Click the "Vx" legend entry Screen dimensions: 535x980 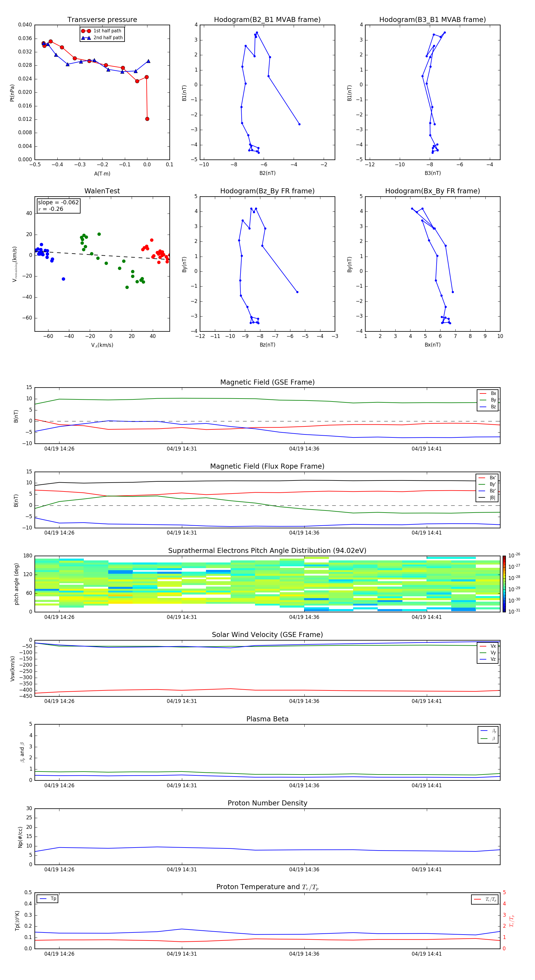tap(488, 646)
